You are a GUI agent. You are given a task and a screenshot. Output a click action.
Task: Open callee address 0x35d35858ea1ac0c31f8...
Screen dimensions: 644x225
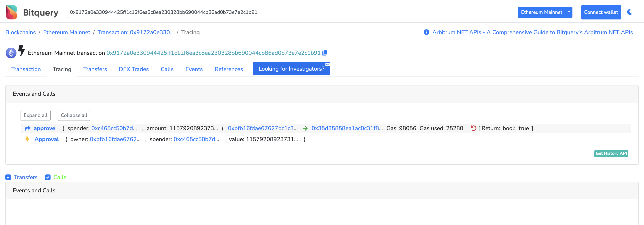pos(347,128)
